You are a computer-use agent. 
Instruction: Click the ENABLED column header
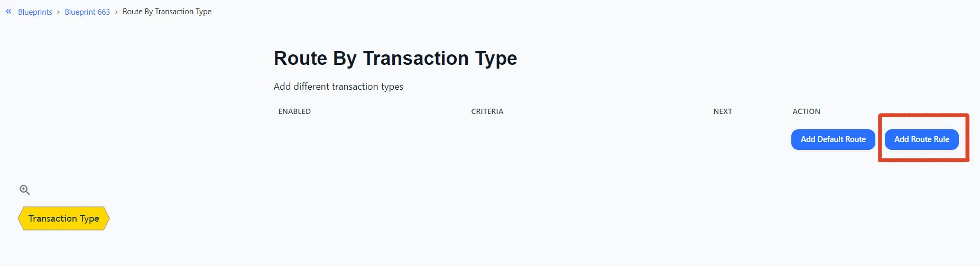(294, 111)
